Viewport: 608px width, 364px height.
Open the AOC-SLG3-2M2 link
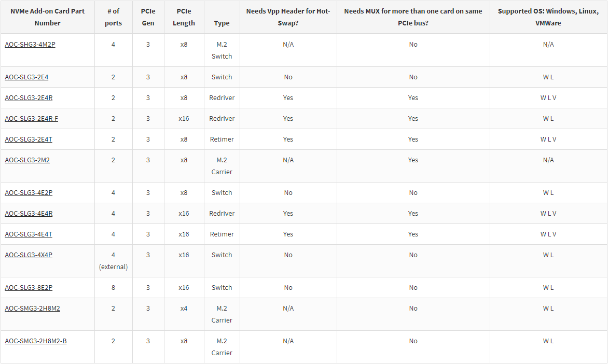(x=27, y=160)
